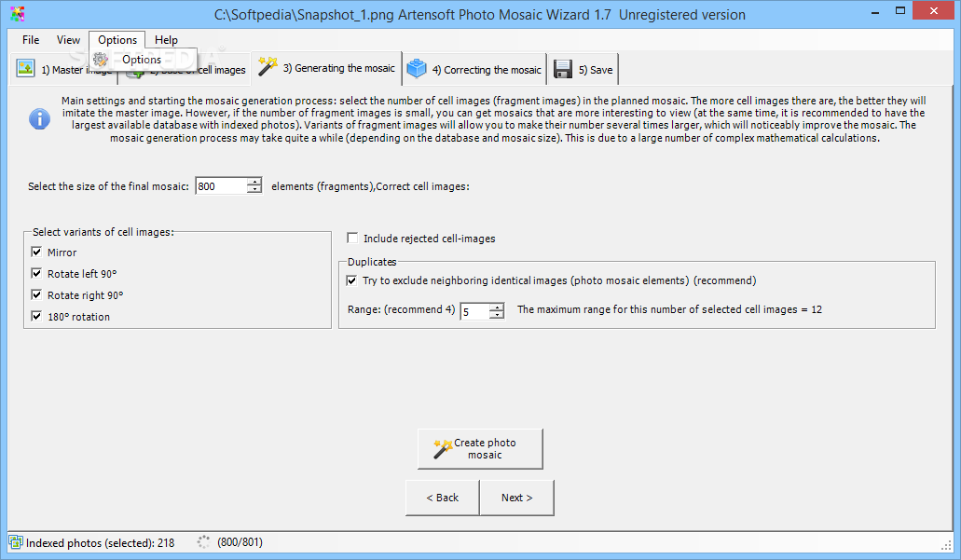Click the window resize grip in status bar
The height and width of the screenshot is (560, 961).
click(x=946, y=544)
